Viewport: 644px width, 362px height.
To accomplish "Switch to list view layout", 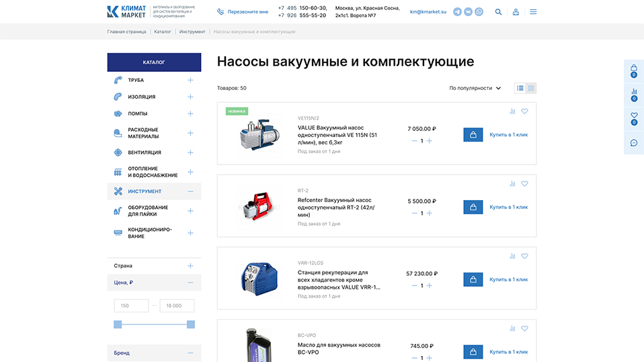I will [x=520, y=88].
